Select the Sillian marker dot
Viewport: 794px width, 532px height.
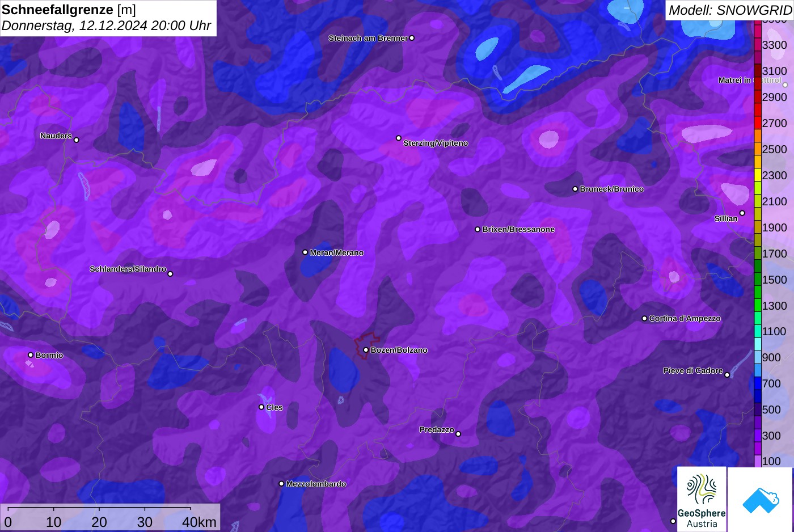(742, 213)
